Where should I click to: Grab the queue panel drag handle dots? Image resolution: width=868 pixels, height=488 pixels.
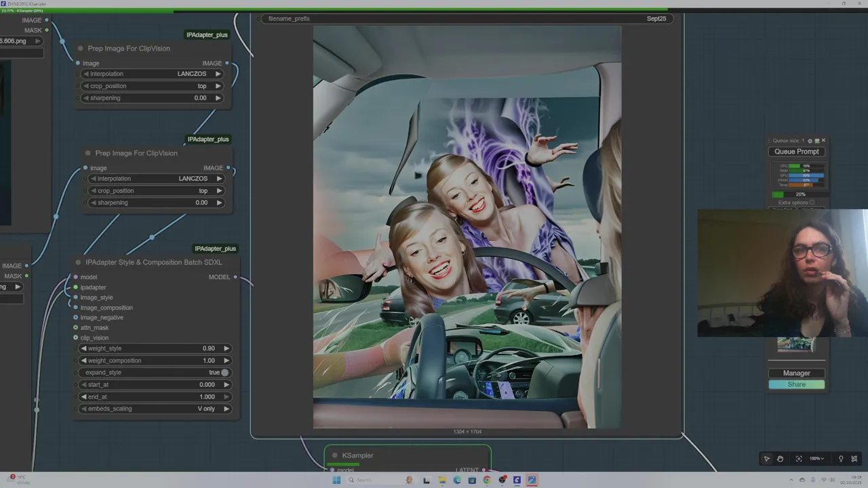pyautogui.click(x=769, y=140)
